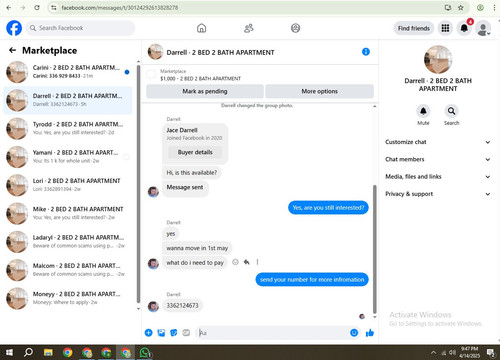The width and height of the screenshot is (500, 360).
Task: Open the Friends icon in top navigation
Action: point(249,28)
